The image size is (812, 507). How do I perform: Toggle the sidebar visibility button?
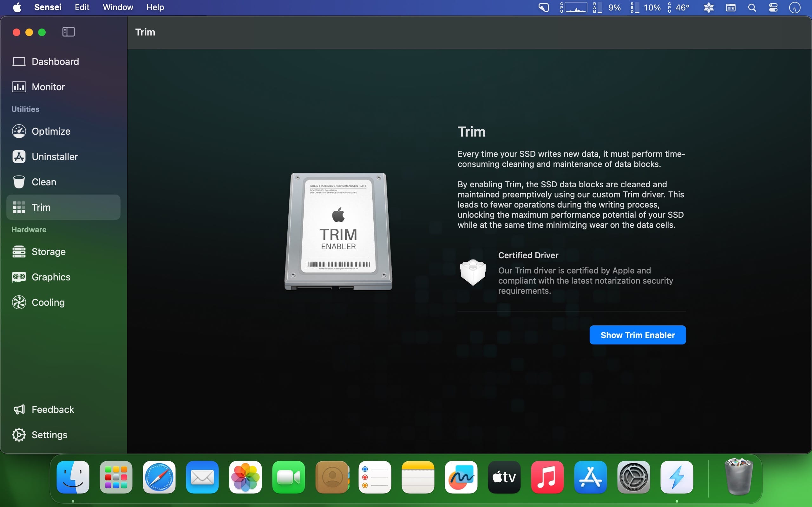[69, 32]
